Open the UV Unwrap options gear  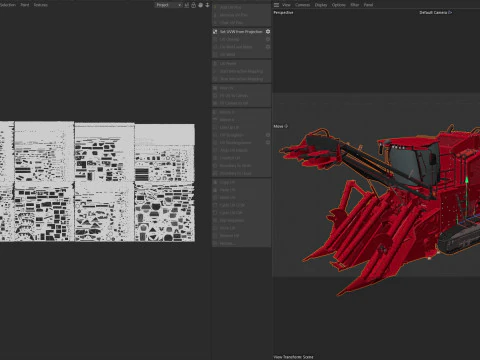pos(268,39)
